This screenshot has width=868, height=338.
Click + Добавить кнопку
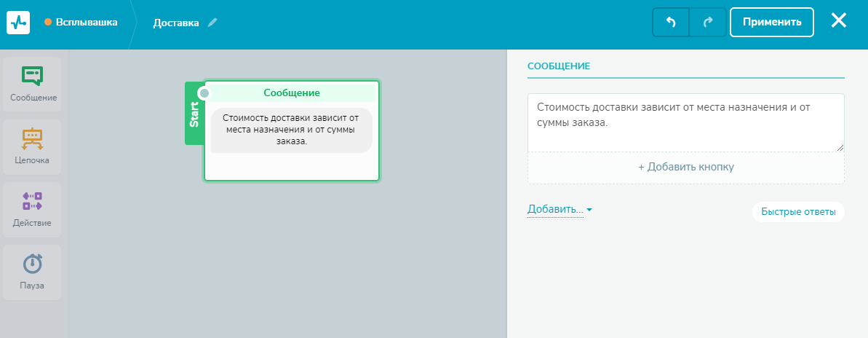686,167
